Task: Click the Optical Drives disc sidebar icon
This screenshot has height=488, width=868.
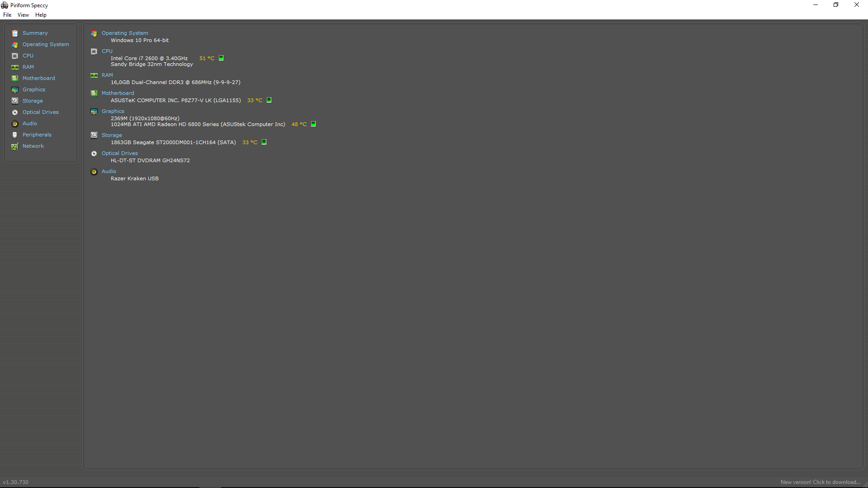Action: pos(15,113)
